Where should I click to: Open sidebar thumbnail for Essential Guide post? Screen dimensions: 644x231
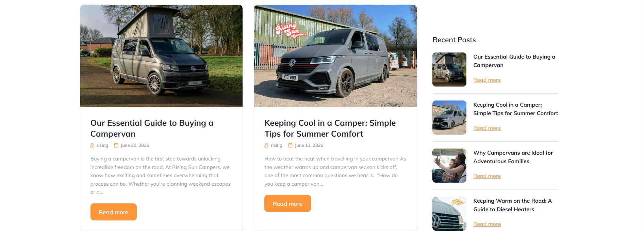click(449, 70)
